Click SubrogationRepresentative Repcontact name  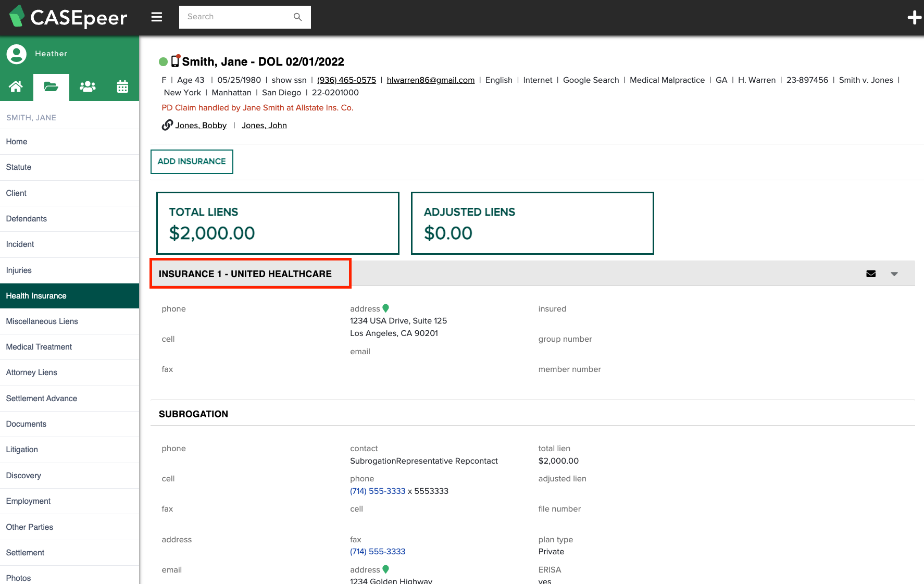pyautogui.click(x=424, y=461)
